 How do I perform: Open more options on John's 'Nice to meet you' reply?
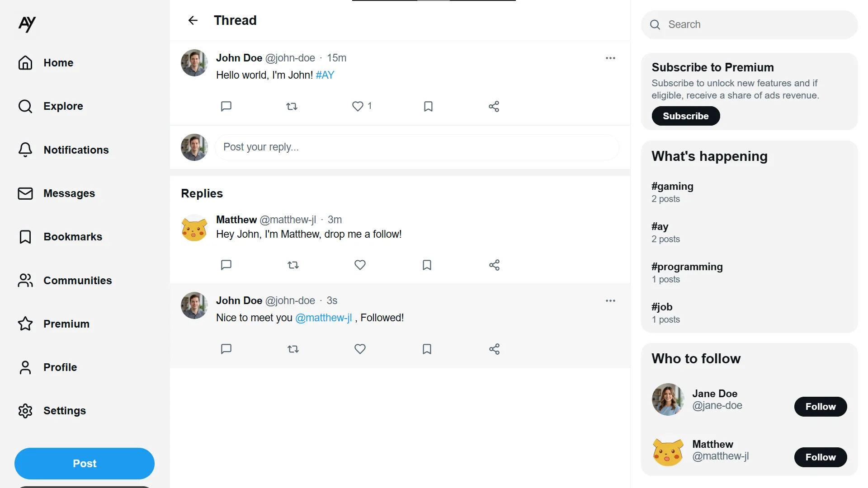pyautogui.click(x=610, y=300)
